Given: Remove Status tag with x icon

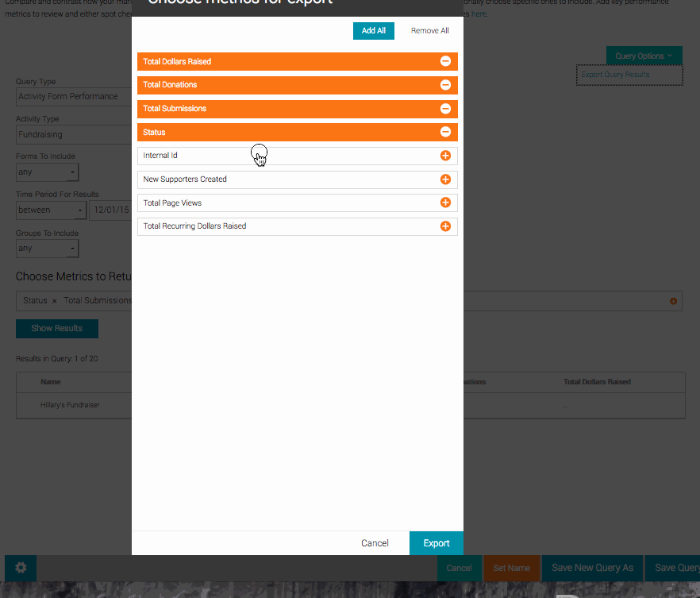Looking at the screenshot, I should pyautogui.click(x=55, y=301).
